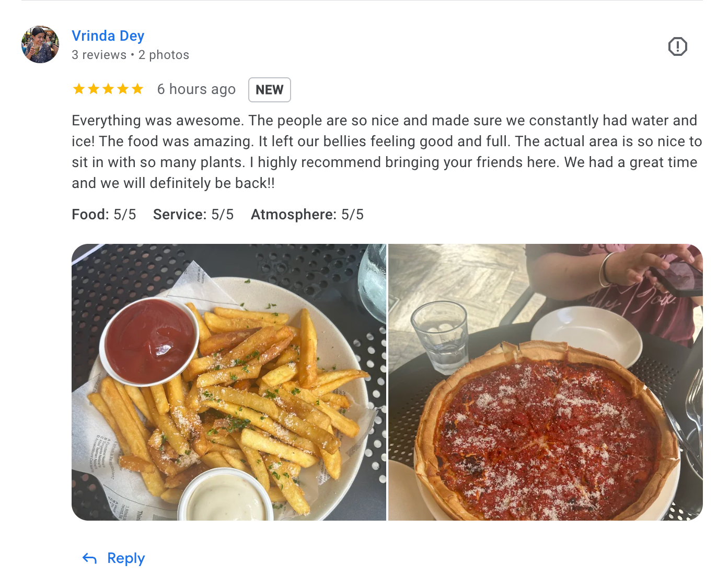
Task: Click the '6 hours ago' timestamp
Action: tap(196, 89)
